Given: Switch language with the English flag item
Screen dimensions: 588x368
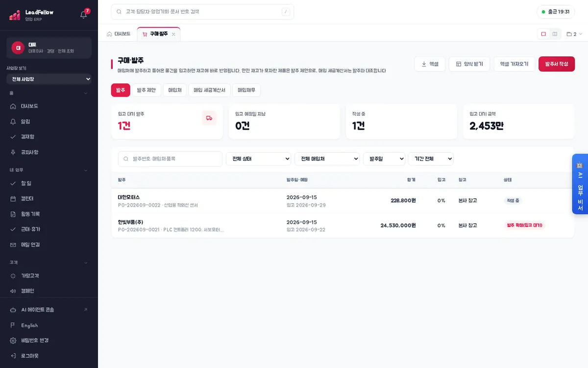Looking at the screenshot, I should [x=49, y=325].
